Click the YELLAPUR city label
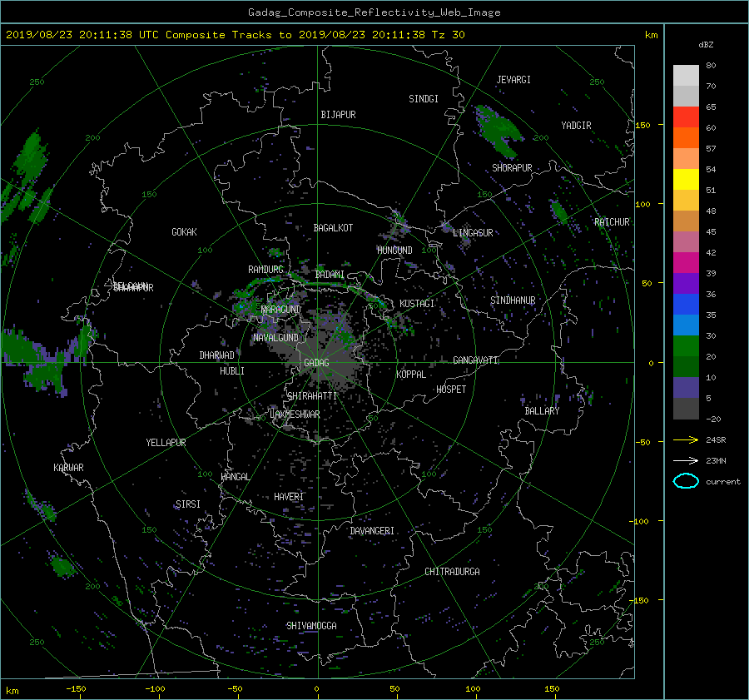This screenshot has width=749, height=700. pyautogui.click(x=166, y=443)
